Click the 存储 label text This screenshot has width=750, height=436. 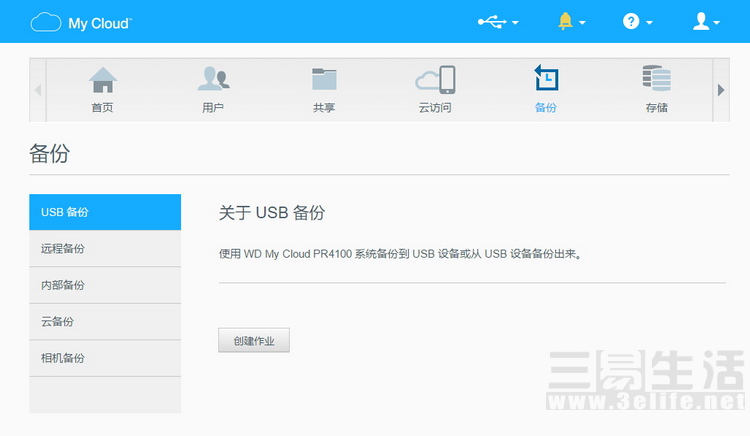(x=657, y=108)
